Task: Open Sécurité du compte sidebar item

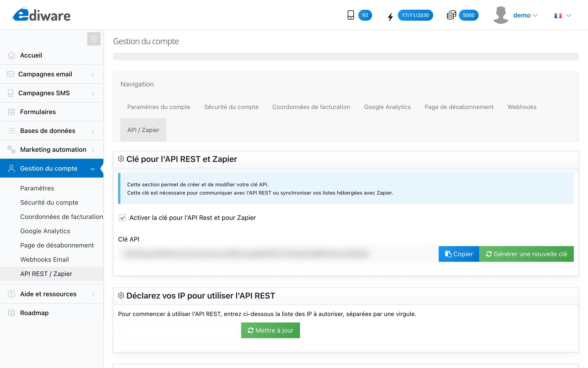Action: pos(49,202)
